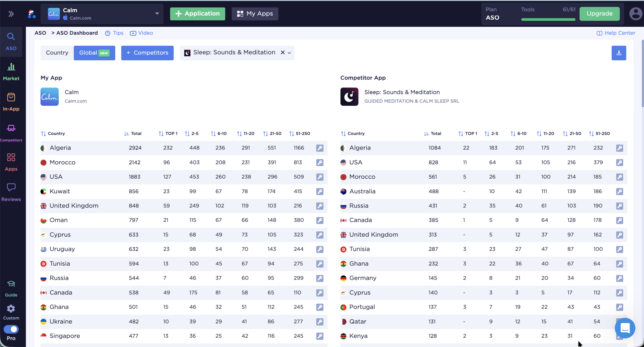Select the Global tab
The image size is (644, 347).
pos(94,53)
